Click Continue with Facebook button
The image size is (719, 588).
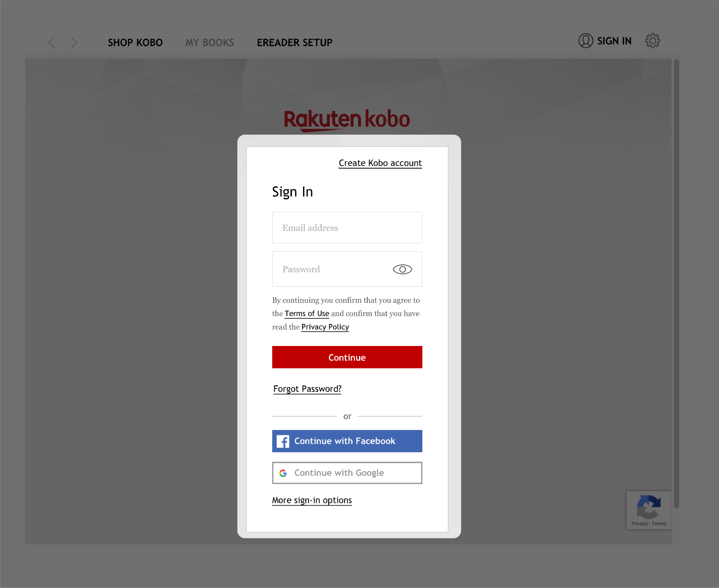[x=347, y=441]
